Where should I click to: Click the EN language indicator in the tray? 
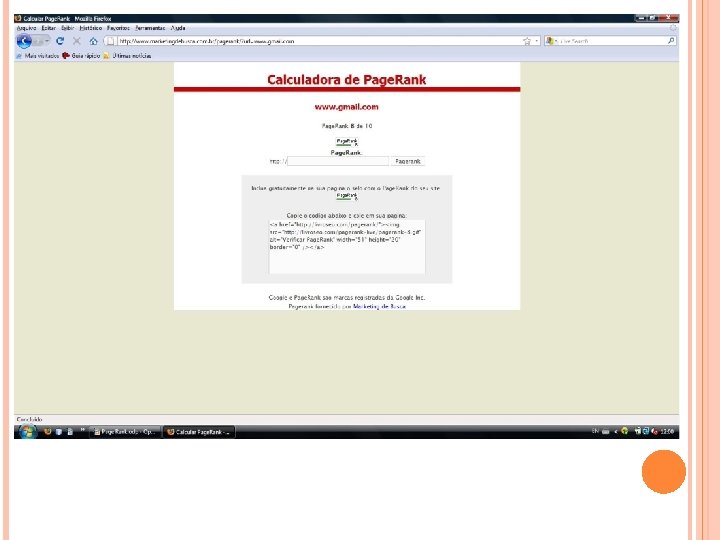595,431
